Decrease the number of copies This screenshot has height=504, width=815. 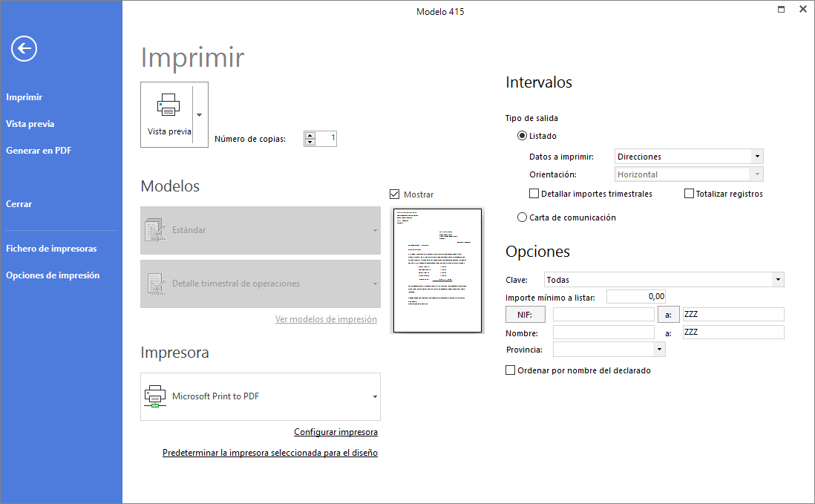[310, 142]
